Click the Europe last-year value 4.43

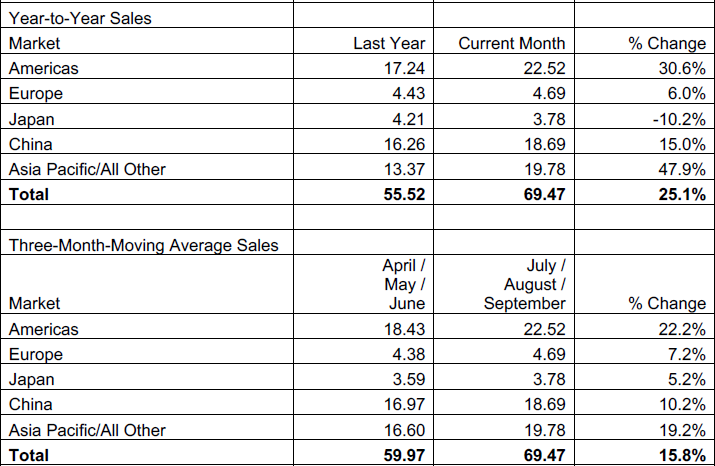click(x=409, y=93)
